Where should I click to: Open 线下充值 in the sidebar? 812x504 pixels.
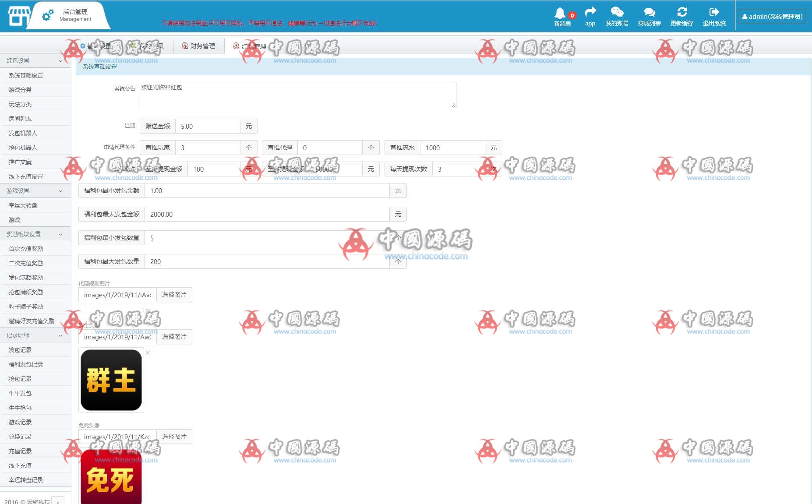coord(35,465)
